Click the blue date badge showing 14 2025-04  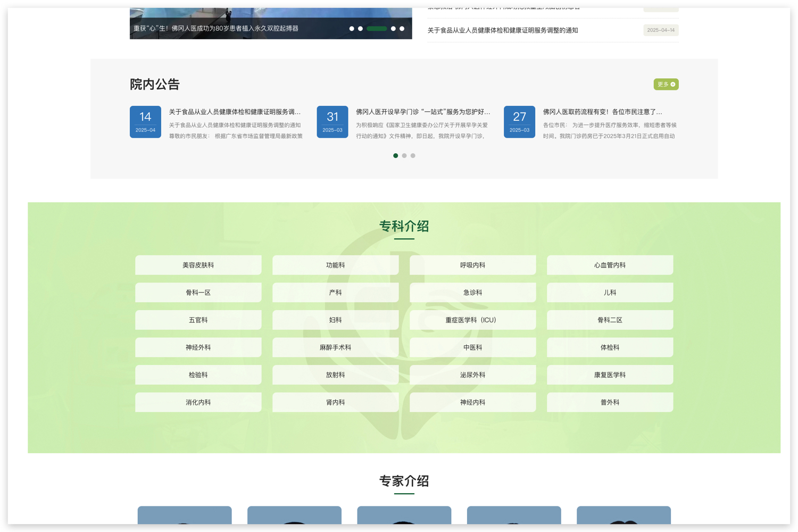[145, 122]
